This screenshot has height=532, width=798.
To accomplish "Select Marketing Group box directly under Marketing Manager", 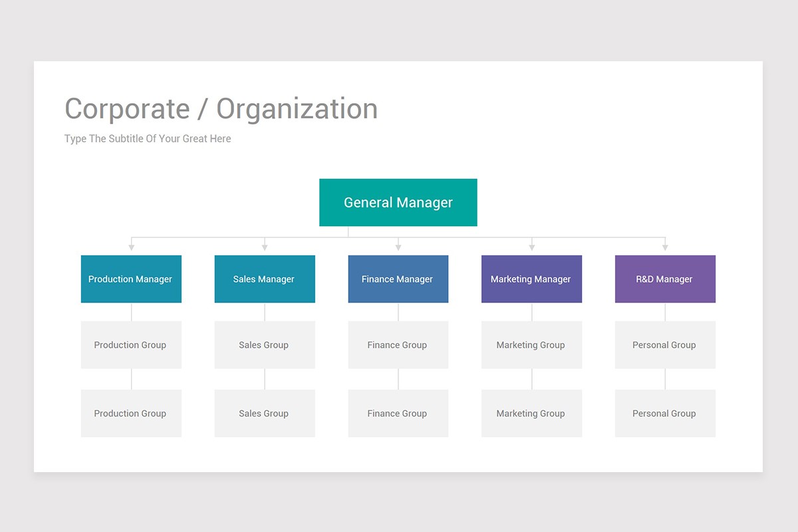I will coord(531,344).
